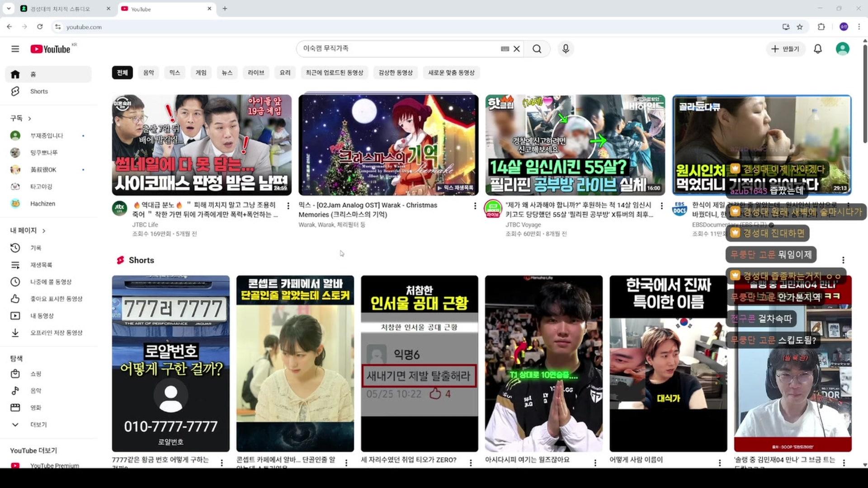Open Shorts from the left sidebar
The image size is (868, 488).
pyautogui.click(x=38, y=91)
